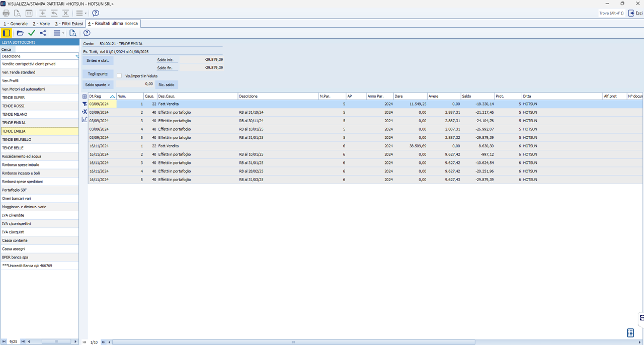Screen dimensions: 644x345
Task: Click the open folder toolbar icon
Action: click(x=20, y=33)
